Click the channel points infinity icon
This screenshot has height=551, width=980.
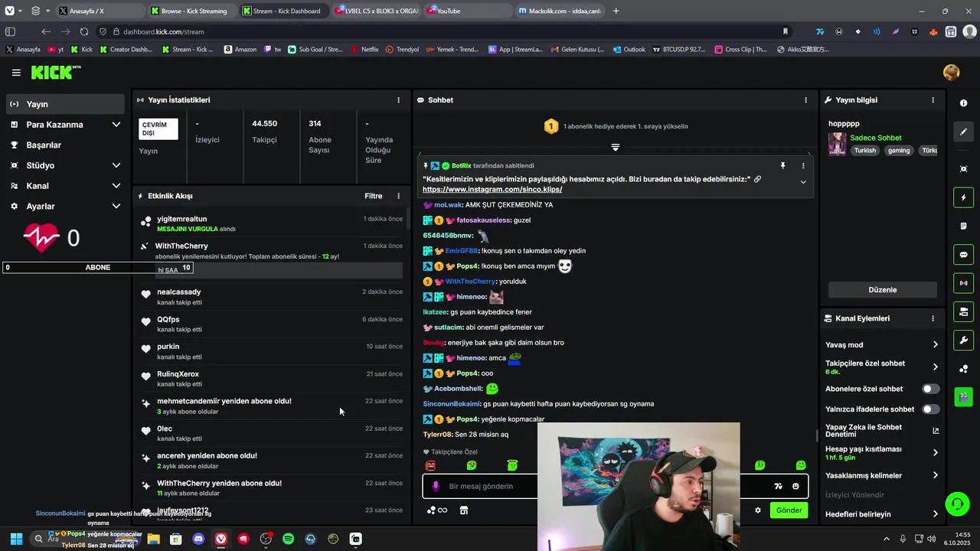pos(437,510)
